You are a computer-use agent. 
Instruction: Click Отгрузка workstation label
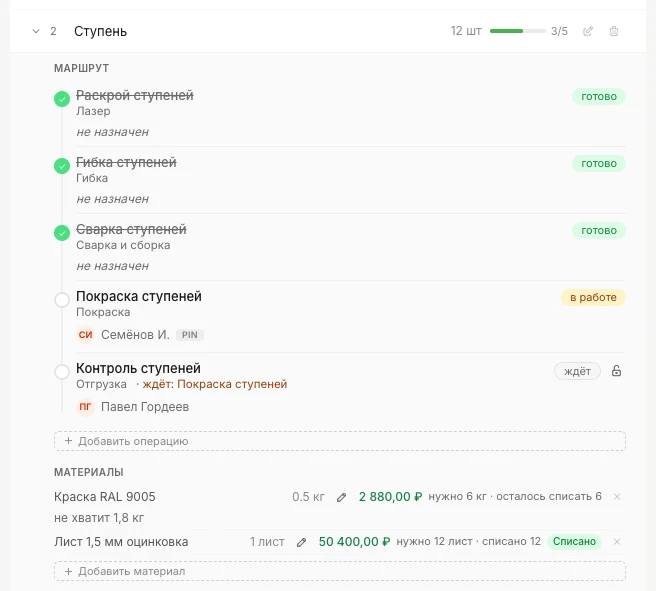click(x=101, y=384)
